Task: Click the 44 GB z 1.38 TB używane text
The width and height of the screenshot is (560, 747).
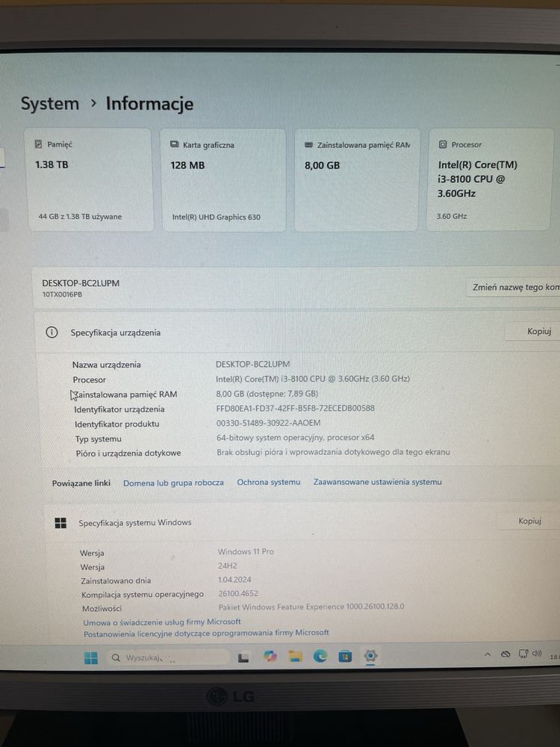Action: 80,217
